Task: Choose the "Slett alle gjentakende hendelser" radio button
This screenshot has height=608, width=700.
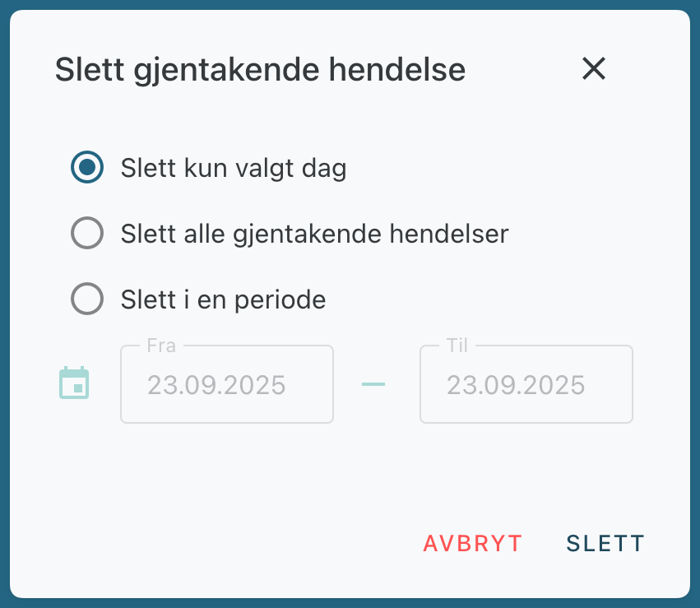Action: coord(87,234)
